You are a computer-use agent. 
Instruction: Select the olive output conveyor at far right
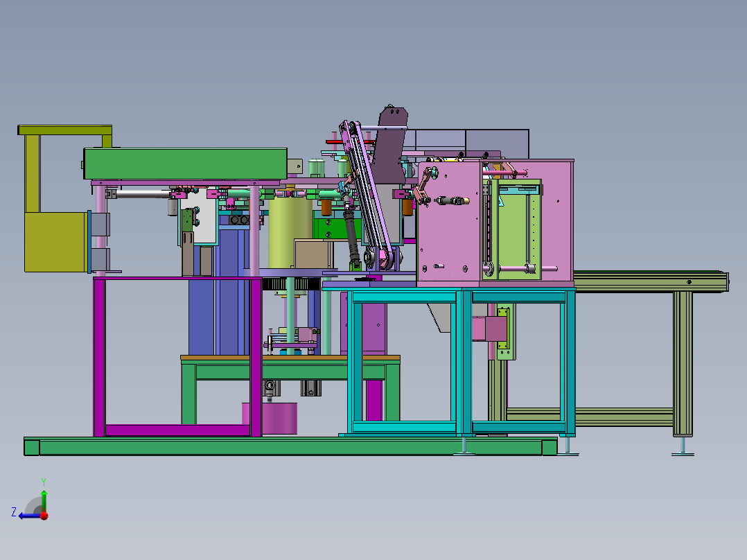coord(650,281)
